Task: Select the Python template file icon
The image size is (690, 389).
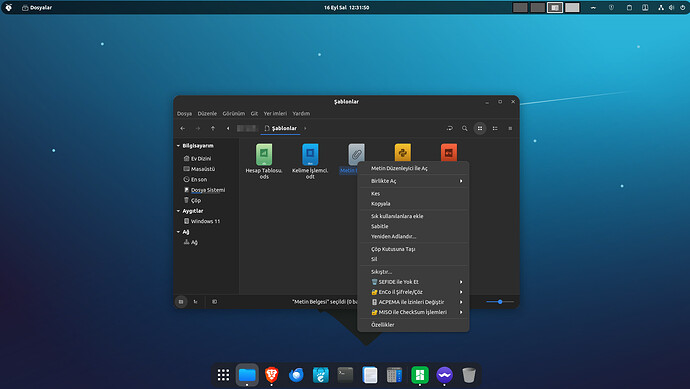Action: 403,152
